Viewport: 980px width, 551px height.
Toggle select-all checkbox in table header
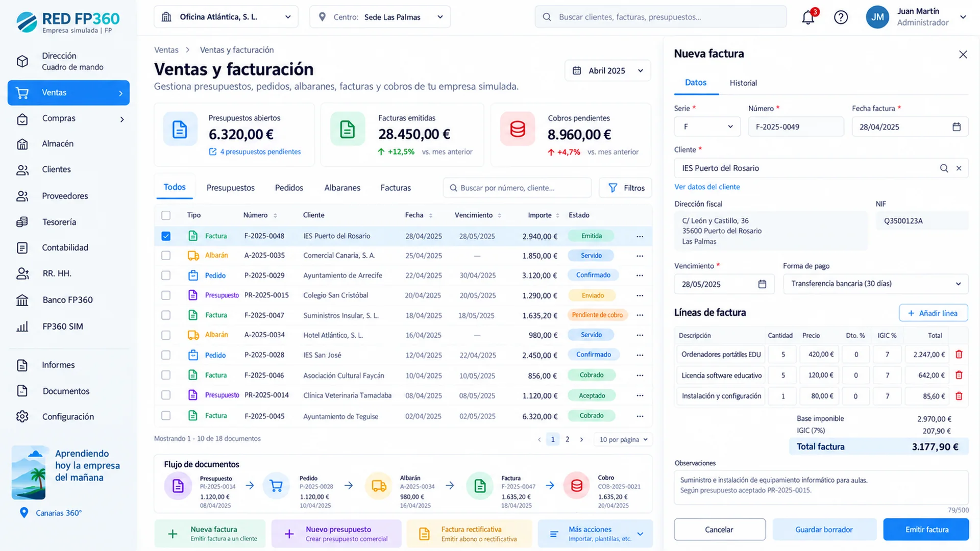tap(166, 215)
